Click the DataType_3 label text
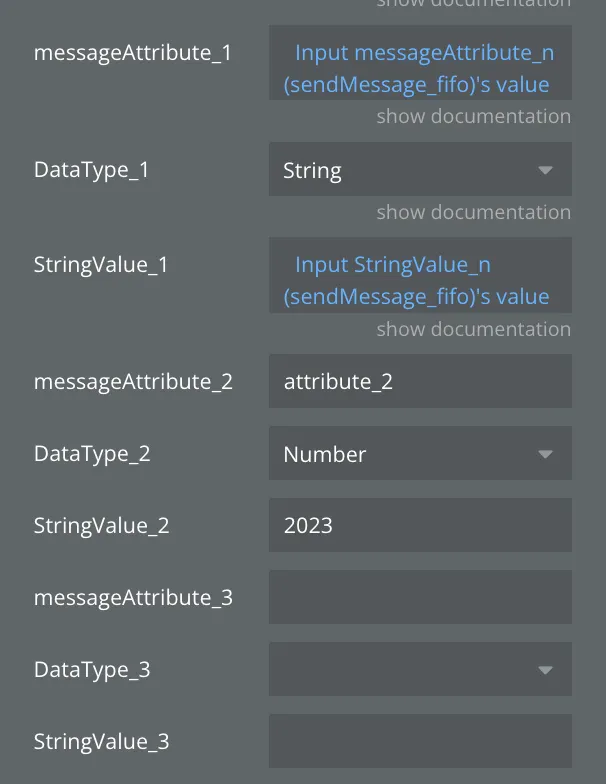606x784 pixels. coord(92,670)
